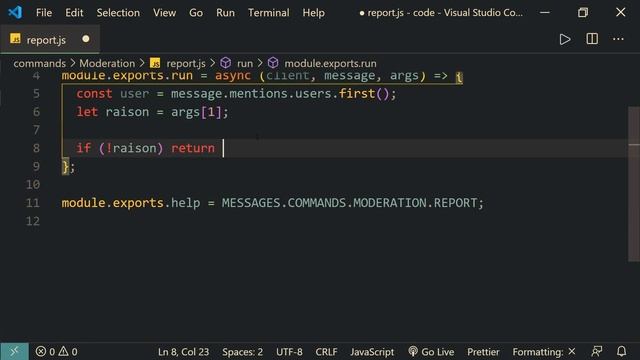Toggle the Prettier status item
This screenshot has height=360, width=640.
click(x=483, y=351)
